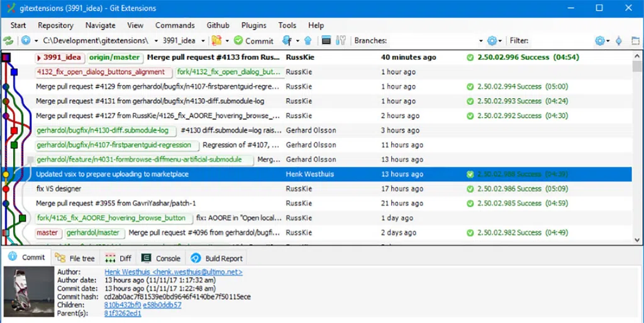Open dropdown next to blue up-arrow icon

[36, 41]
